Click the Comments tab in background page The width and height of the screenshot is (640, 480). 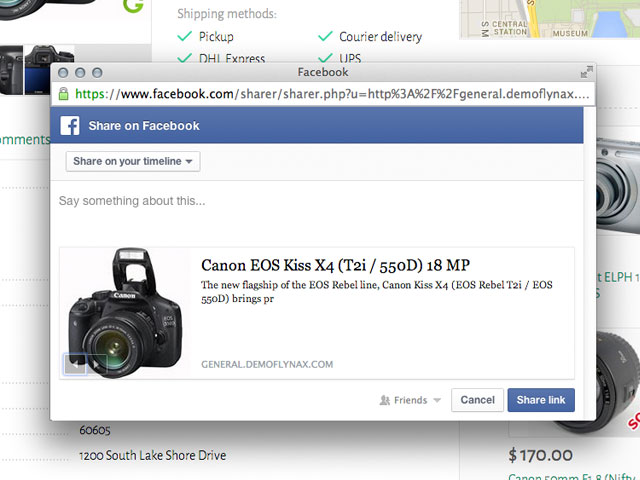[24, 140]
